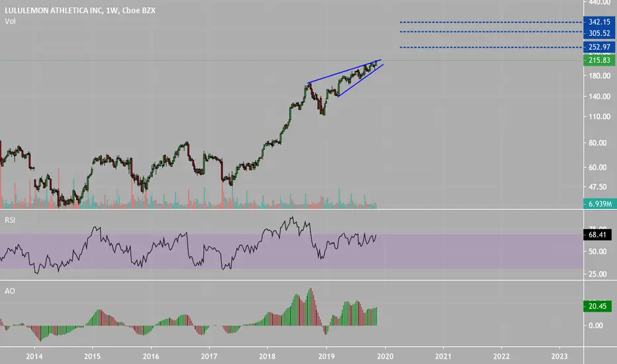The width and height of the screenshot is (617, 364).
Task: Select the dashed 342.15 target line
Action: pos(491,22)
